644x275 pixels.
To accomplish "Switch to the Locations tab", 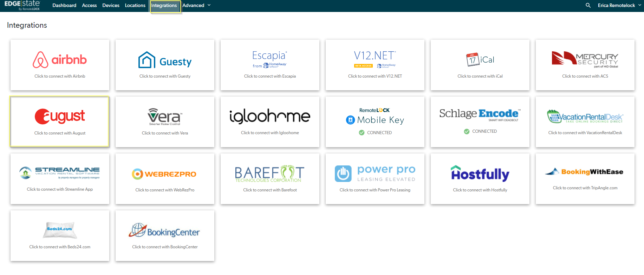I will 135,5.
